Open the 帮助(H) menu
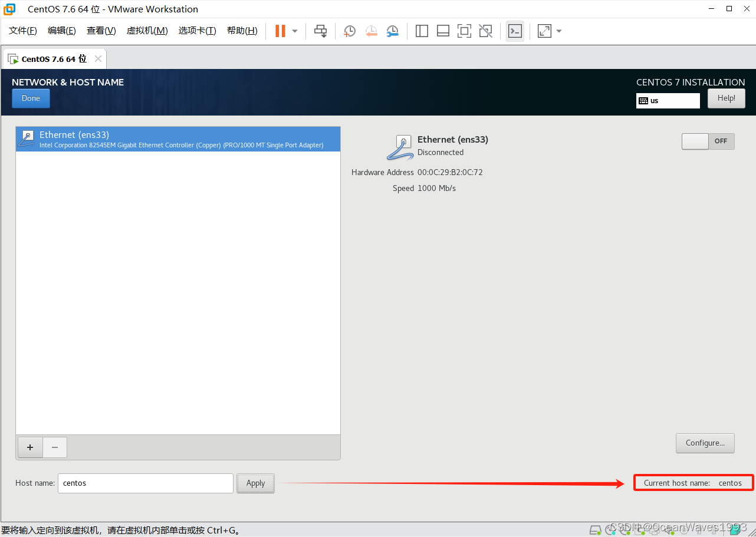 tap(242, 31)
